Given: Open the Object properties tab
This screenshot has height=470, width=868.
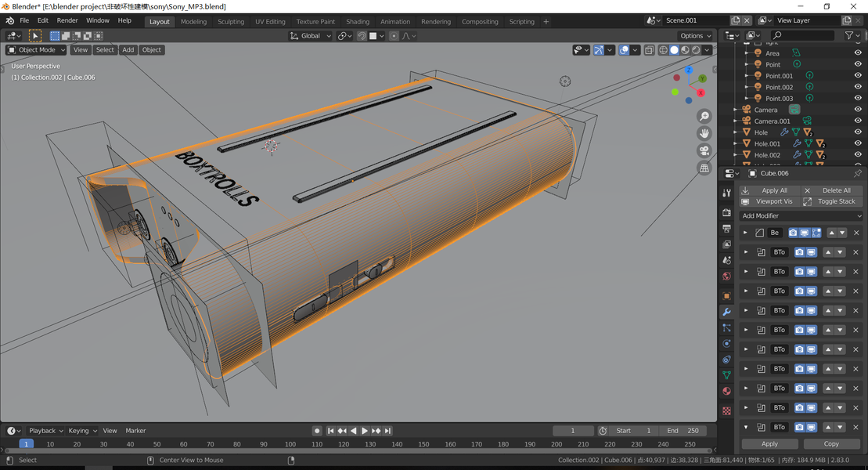Looking at the screenshot, I should click(727, 296).
